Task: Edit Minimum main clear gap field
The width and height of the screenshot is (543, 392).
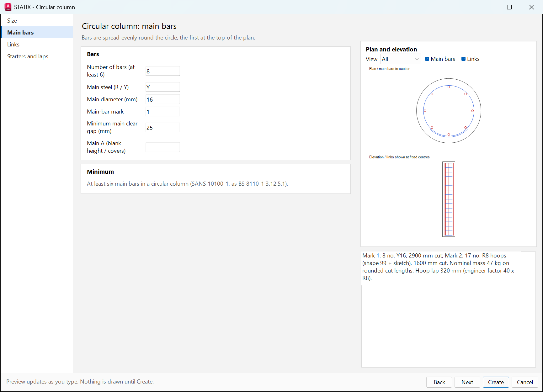Action: [x=162, y=128]
